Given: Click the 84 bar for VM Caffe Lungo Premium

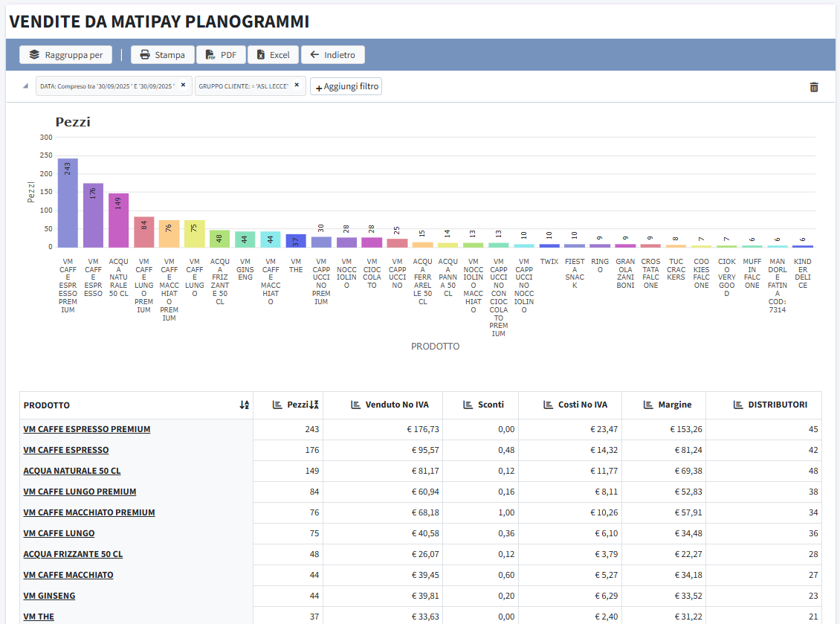Looking at the screenshot, I should [x=144, y=231].
